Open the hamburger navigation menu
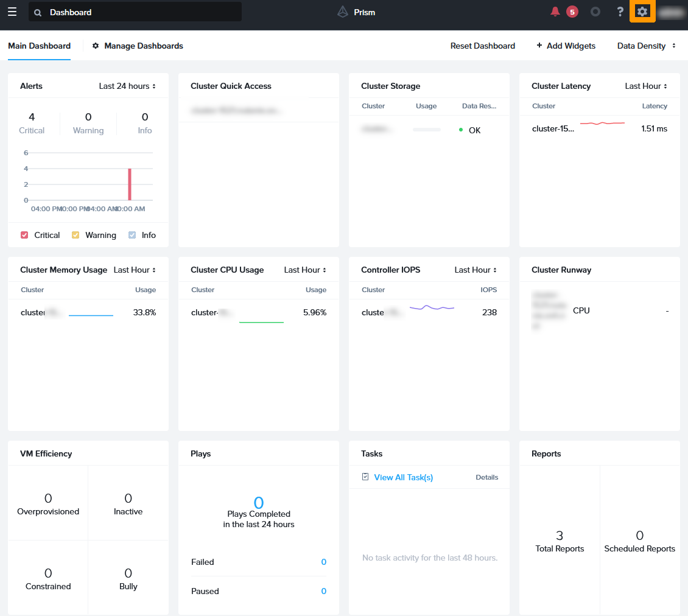This screenshot has height=616, width=688. click(12, 12)
